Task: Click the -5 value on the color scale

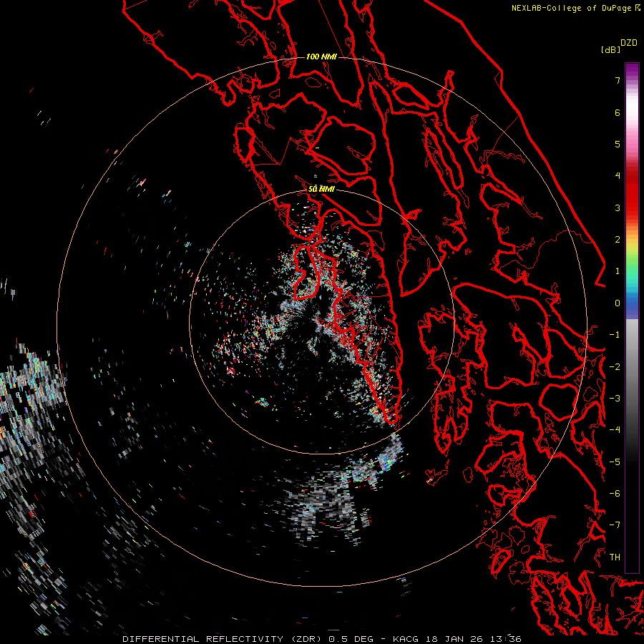Action: coord(615,462)
